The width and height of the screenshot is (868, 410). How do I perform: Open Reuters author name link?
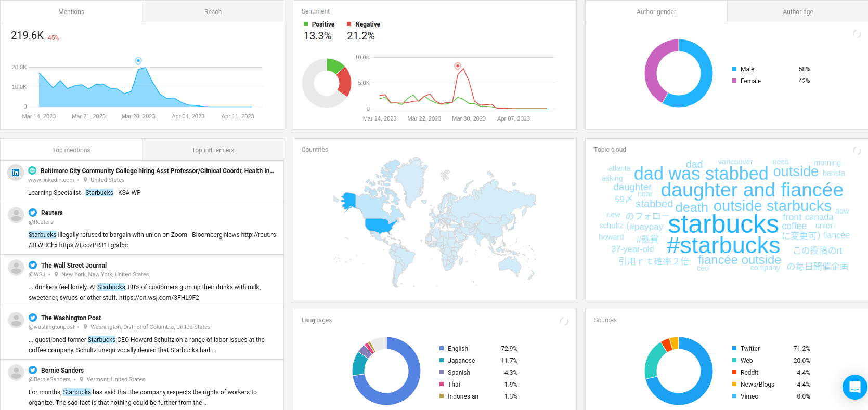[52, 213]
